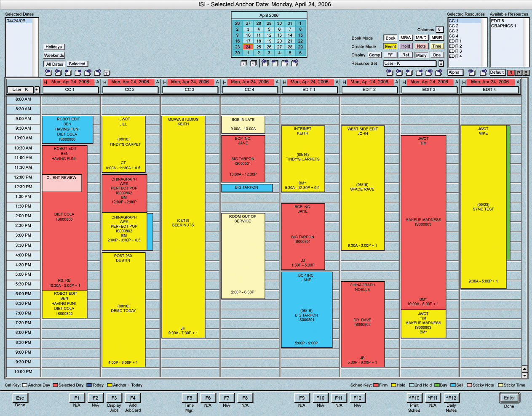Select April 25 on the calendar
532x416 pixels.
[259, 47]
